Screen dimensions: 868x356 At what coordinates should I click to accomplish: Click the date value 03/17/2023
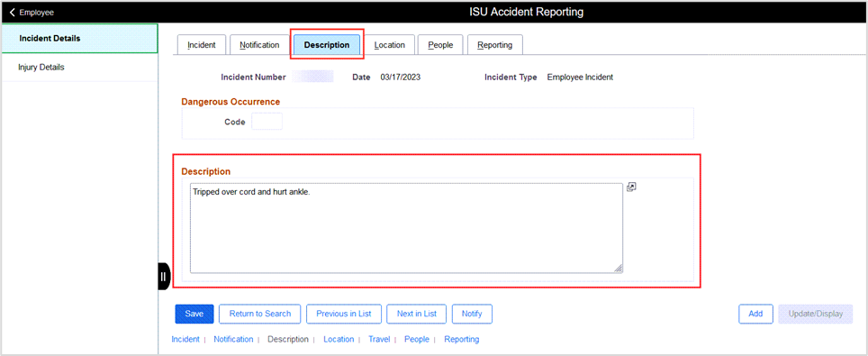(400, 78)
